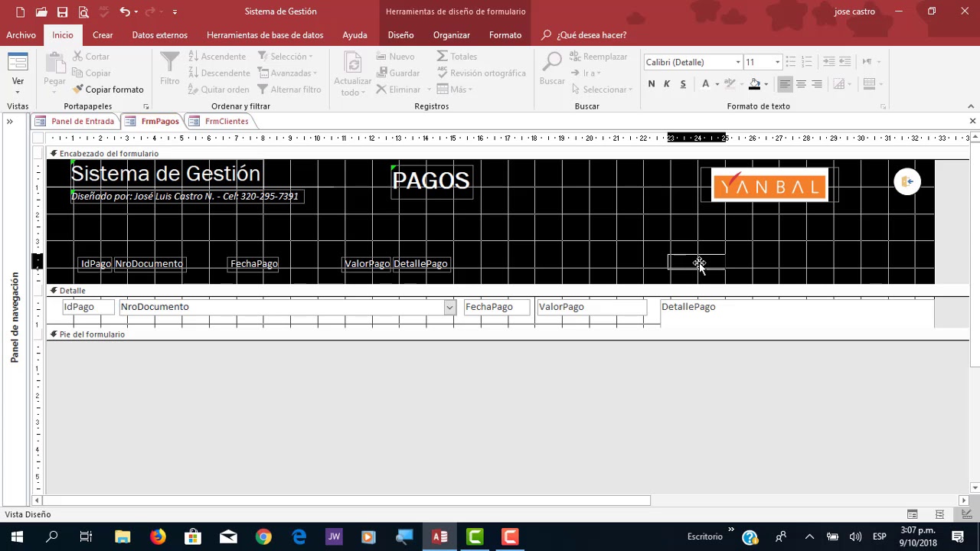Apply underline with the S button
980x551 pixels.
tap(683, 84)
